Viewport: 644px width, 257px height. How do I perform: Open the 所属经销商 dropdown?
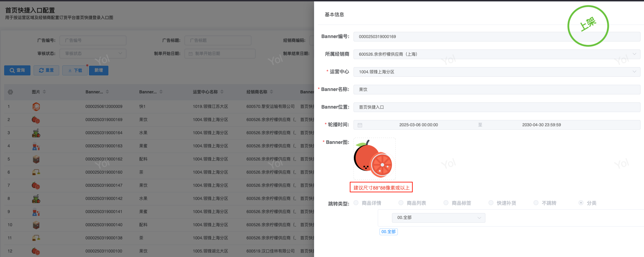pyautogui.click(x=497, y=54)
